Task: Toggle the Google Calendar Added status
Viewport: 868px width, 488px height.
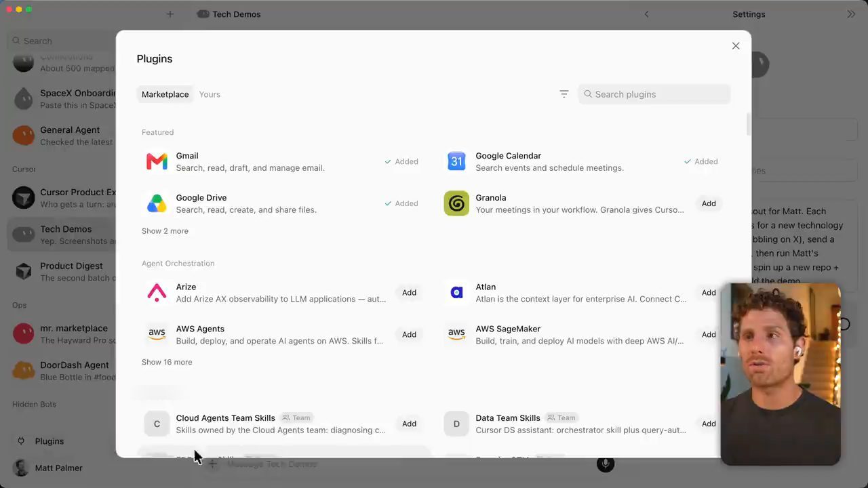Action: (x=701, y=161)
